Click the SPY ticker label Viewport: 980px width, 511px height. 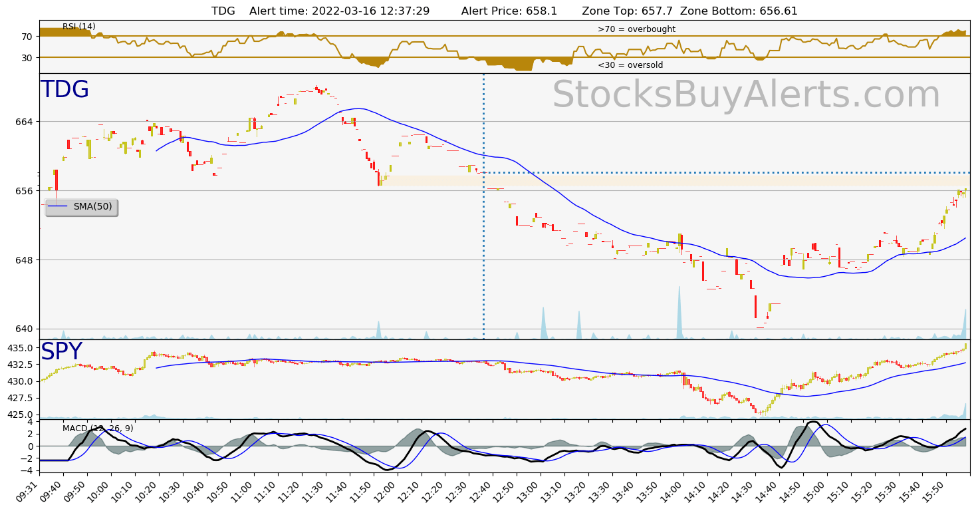click(61, 352)
